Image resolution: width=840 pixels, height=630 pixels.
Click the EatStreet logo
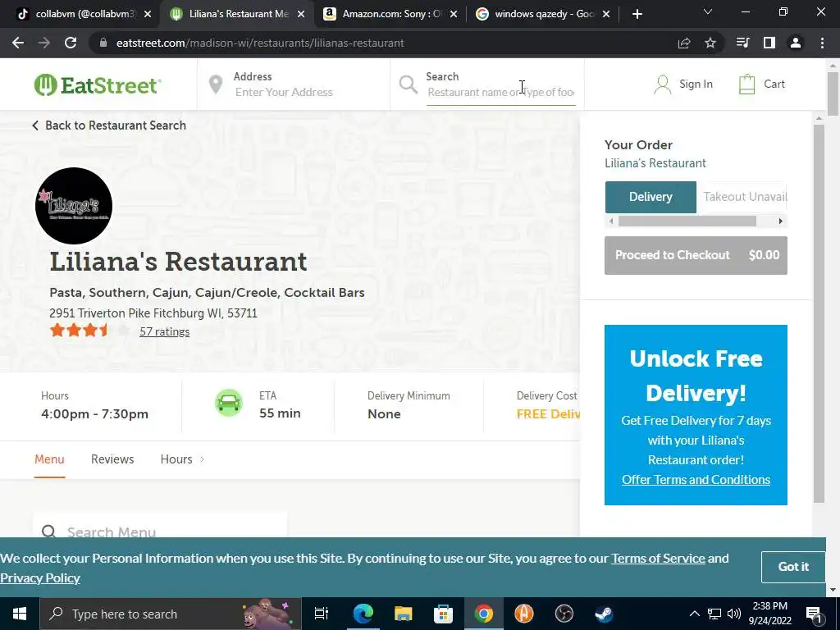(x=98, y=85)
